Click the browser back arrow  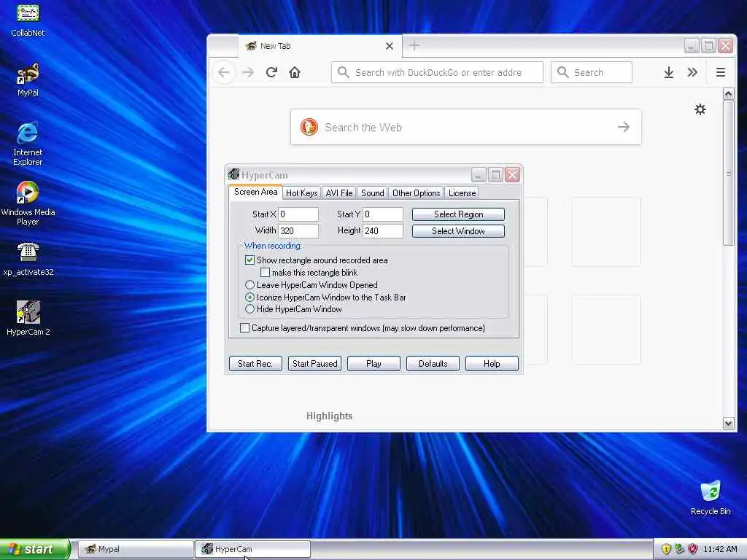point(224,72)
